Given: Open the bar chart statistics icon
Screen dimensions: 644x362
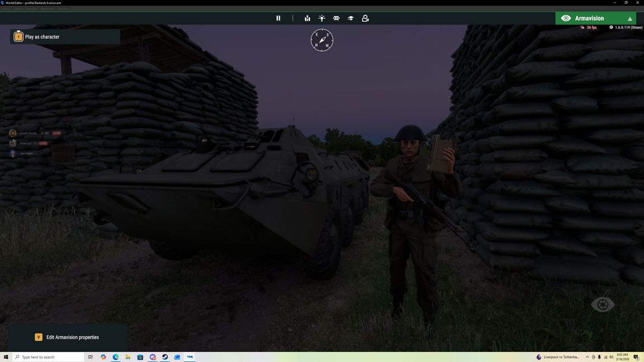Looking at the screenshot, I should [x=307, y=18].
